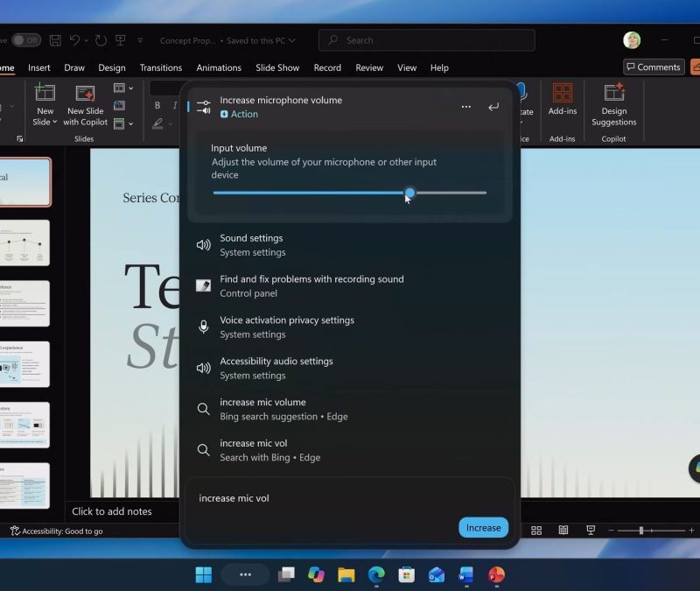Image resolution: width=700 pixels, height=591 pixels.
Task: Select increase mic volume Bing suggestion
Action: (349, 409)
